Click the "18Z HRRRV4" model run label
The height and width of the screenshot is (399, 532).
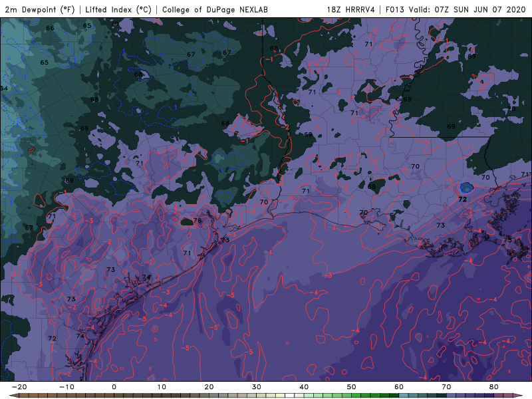click(350, 9)
